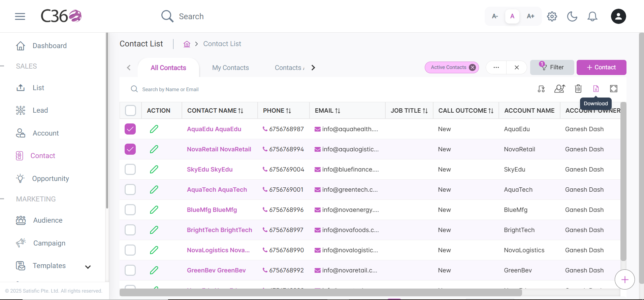
Task: Edit BrightTech contact with pencil icon
Action: (x=154, y=230)
